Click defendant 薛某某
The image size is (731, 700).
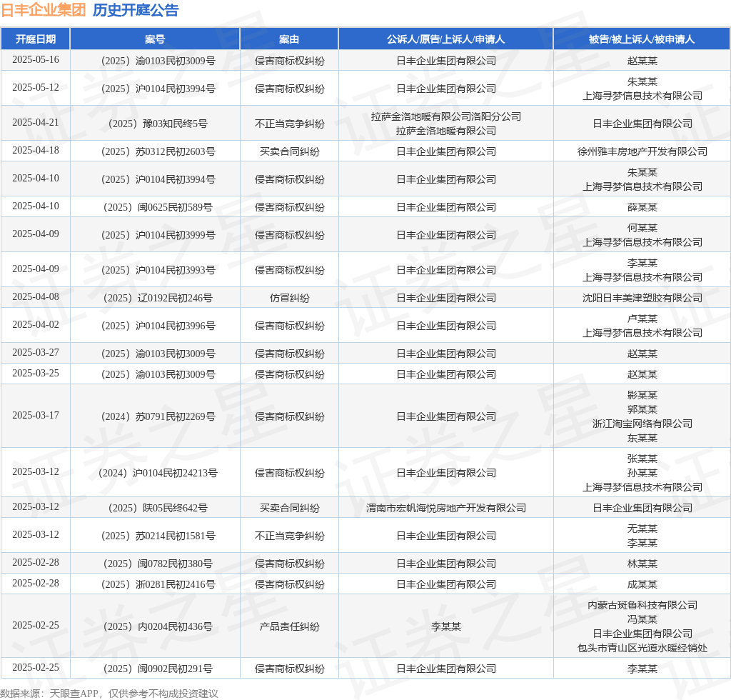(x=642, y=207)
